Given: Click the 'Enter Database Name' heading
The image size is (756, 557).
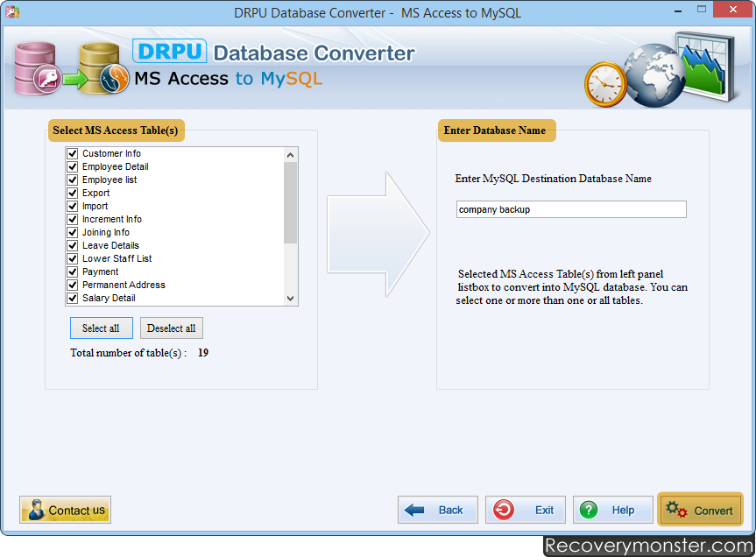Looking at the screenshot, I should [x=495, y=130].
